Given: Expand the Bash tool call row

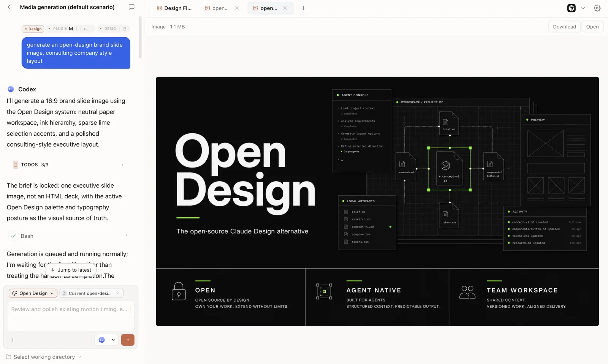Looking at the screenshot, I should click(68, 236).
